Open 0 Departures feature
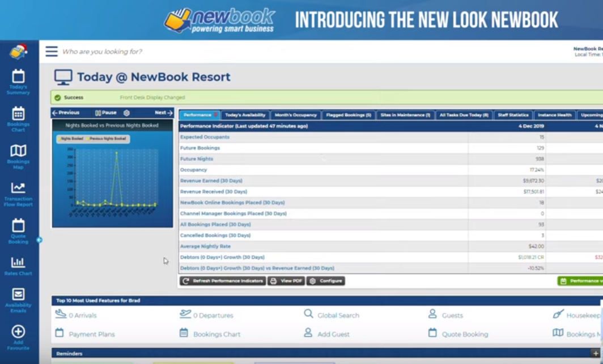The image size is (603, 364). [206, 315]
